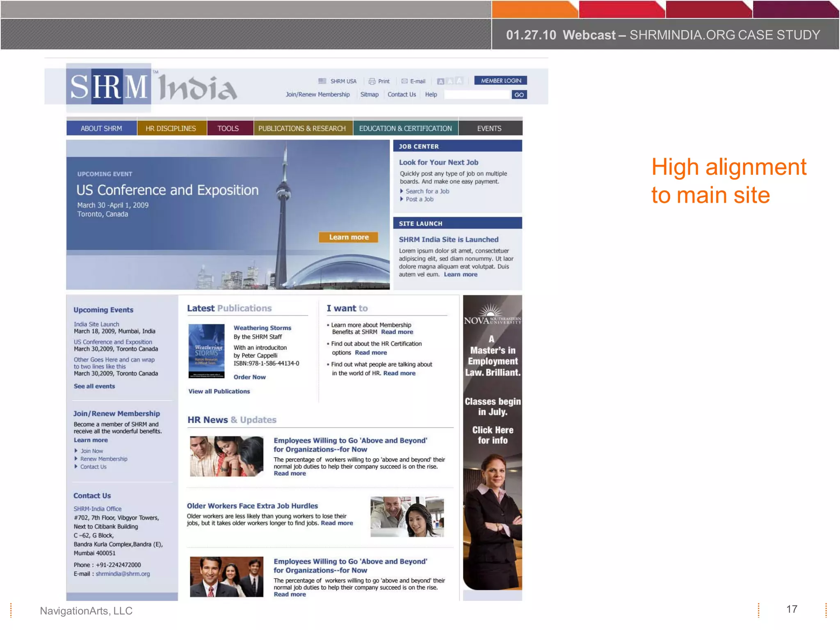This screenshot has height=630, width=840.
Task: Click the Print printer icon
Action: [372, 81]
